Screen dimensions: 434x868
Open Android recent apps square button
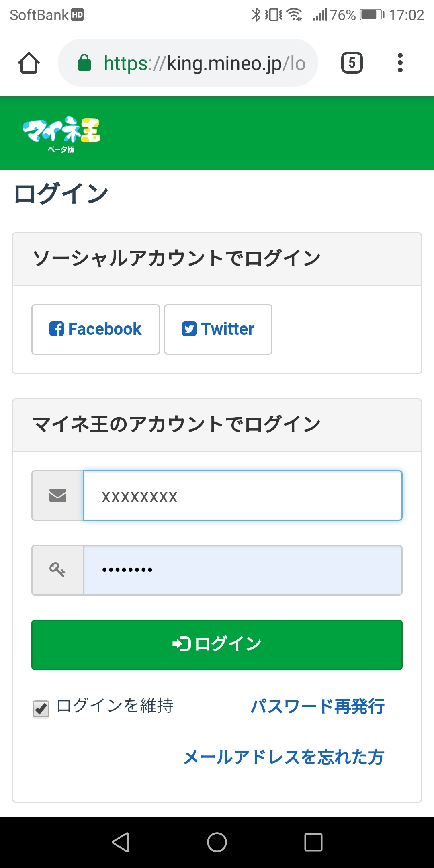coord(313,842)
